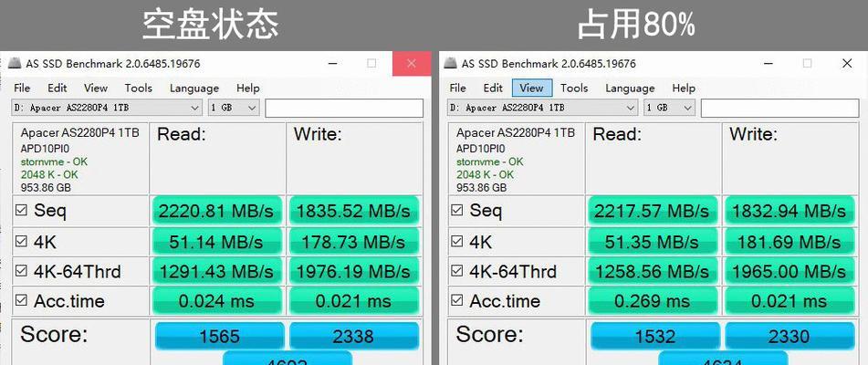Close the left AS SSD Benchmark window
Screen dimensions: 868x365
point(412,64)
